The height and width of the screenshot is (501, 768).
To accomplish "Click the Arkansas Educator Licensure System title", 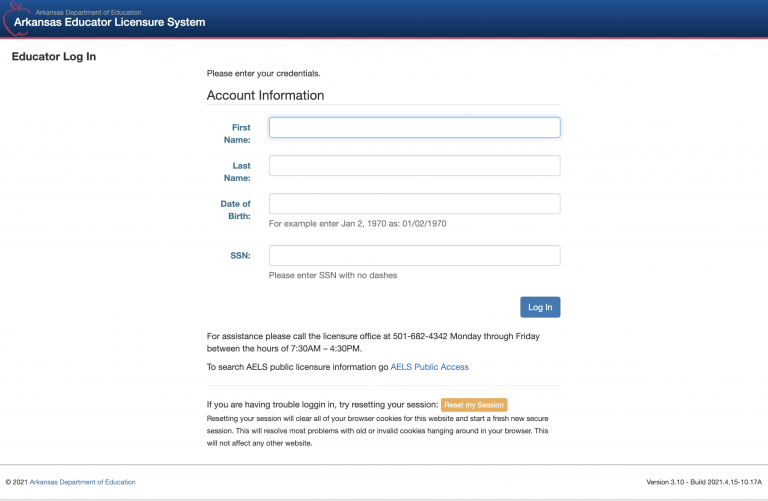I will 109,22.
